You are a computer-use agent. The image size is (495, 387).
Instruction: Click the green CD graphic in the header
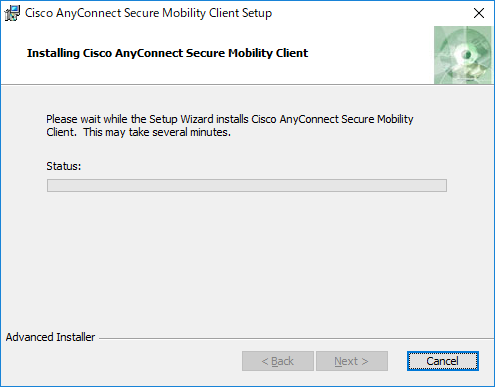click(463, 55)
